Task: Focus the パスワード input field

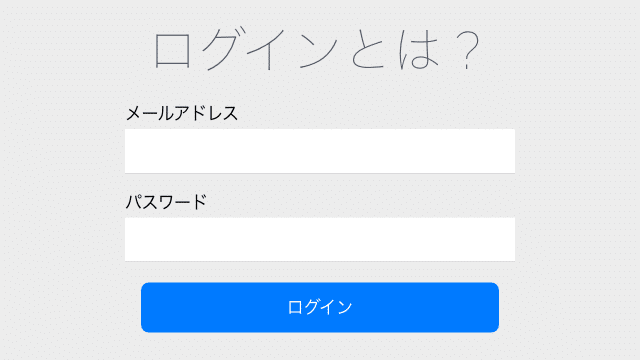Action: pos(320,239)
